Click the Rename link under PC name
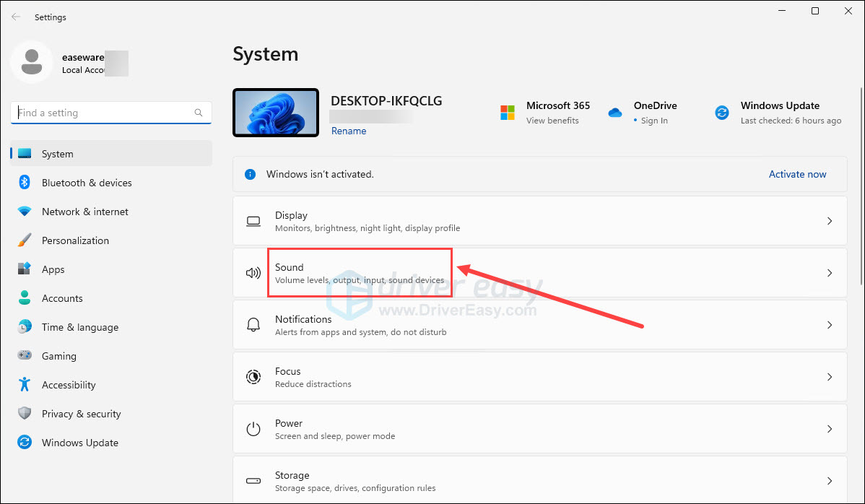The width and height of the screenshot is (865, 504). [349, 131]
